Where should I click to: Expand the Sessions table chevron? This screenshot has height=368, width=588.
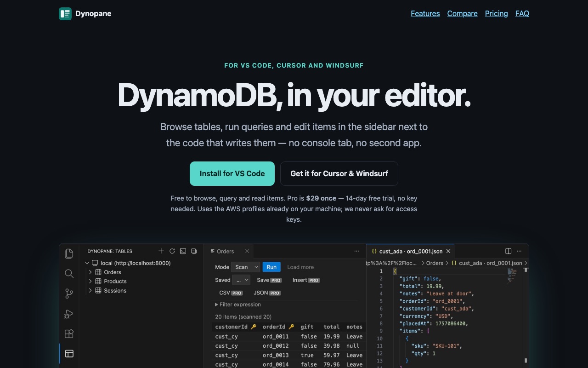pos(90,291)
